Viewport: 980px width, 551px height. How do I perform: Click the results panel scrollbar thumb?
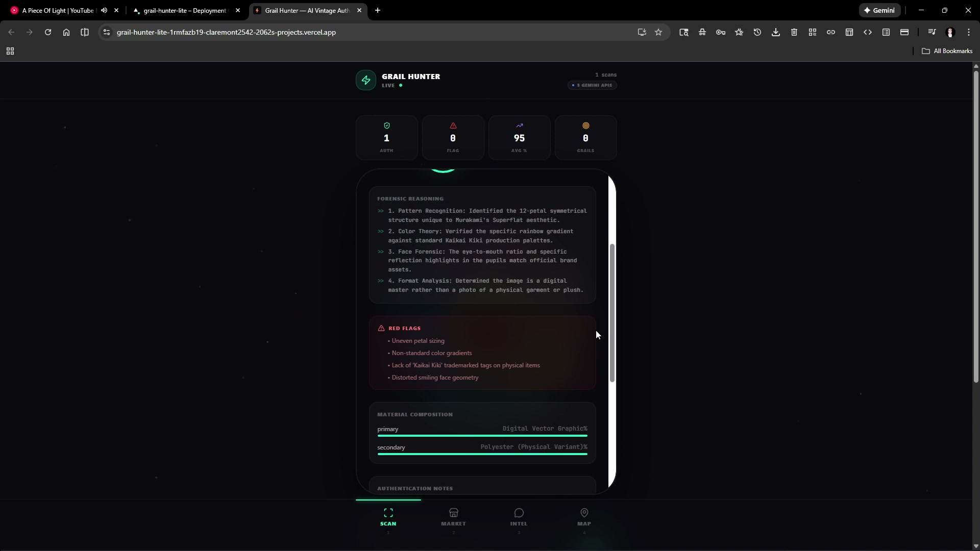click(x=612, y=312)
